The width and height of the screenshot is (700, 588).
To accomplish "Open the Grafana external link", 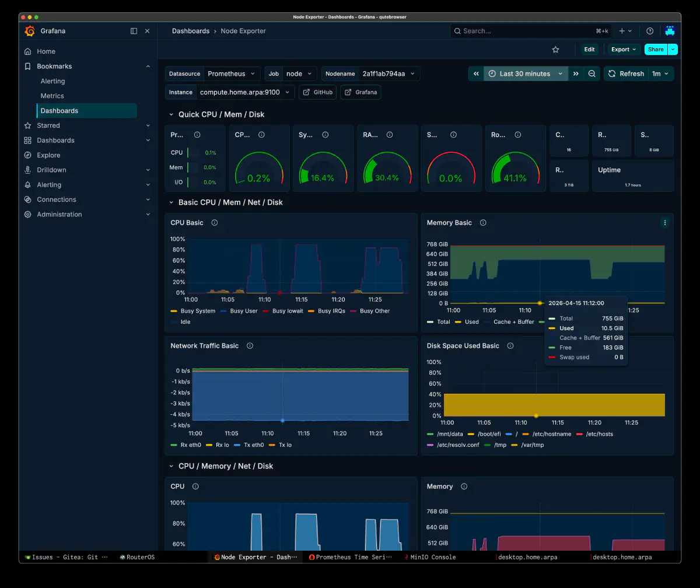I will pos(360,92).
